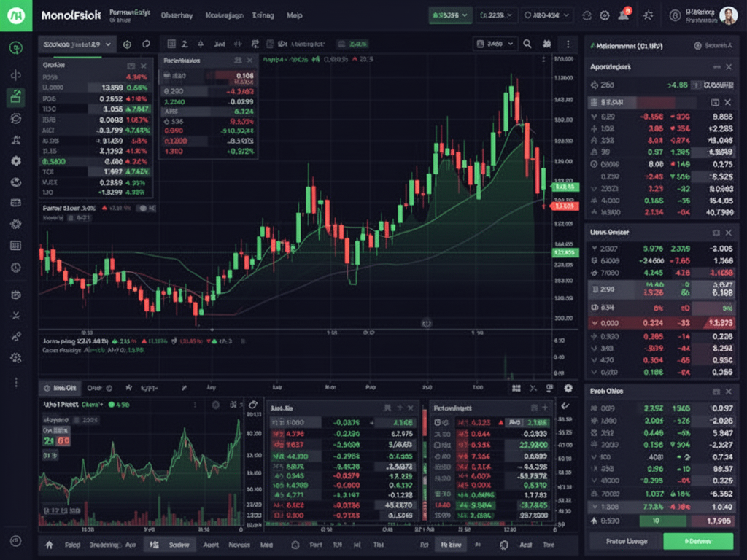
Task: Close the Apordedgers panel on the right
Action: click(728, 67)
